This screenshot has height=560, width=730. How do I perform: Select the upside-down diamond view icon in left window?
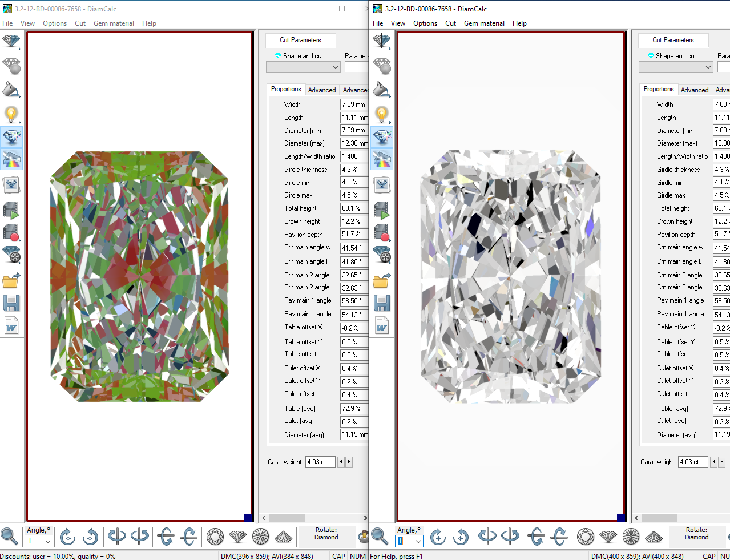pos(284,536)
